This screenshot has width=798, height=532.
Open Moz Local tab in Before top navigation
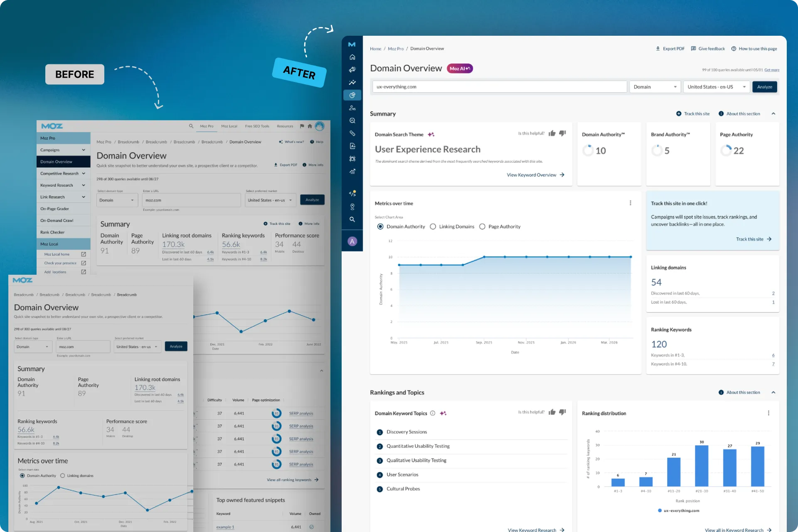pos(229,126)
